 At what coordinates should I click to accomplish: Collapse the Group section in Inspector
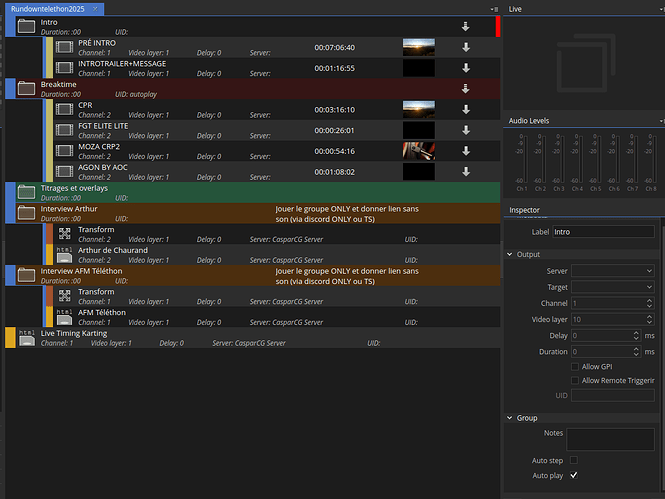[x=511, y=418]
